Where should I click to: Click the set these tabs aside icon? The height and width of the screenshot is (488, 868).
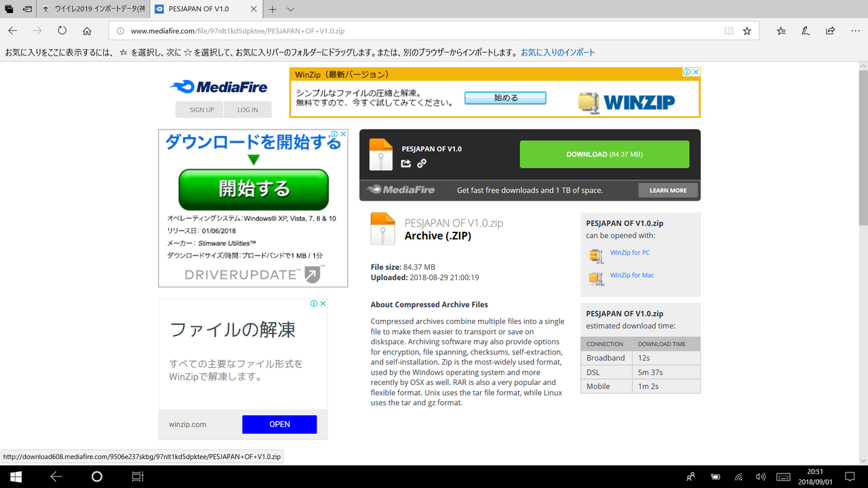27,9
